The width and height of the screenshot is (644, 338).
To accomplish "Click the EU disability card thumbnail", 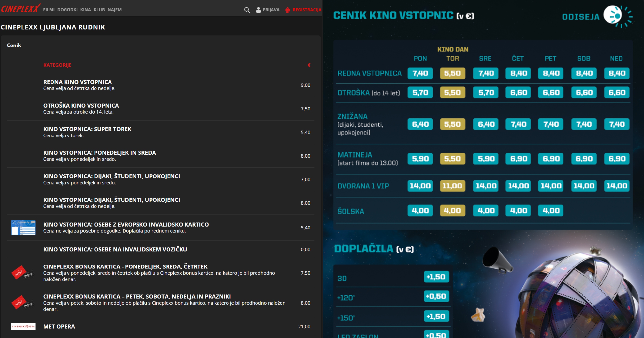I will coord(23,227).
